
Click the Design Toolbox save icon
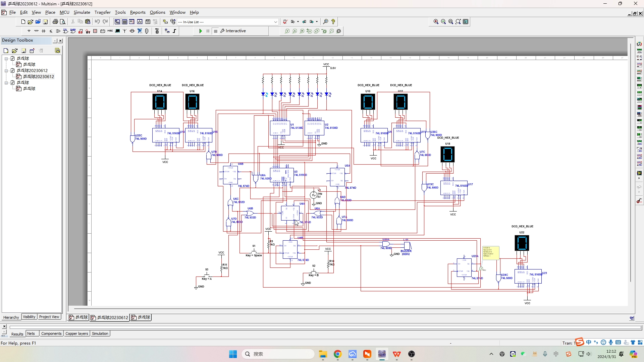23,51
